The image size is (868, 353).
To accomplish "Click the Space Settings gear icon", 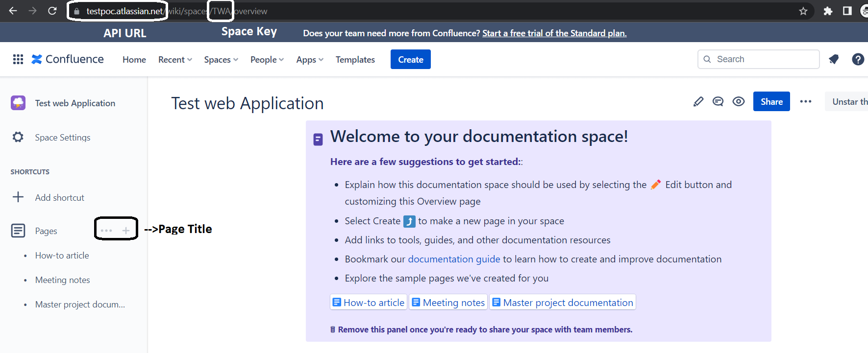I will pos(18,137).
